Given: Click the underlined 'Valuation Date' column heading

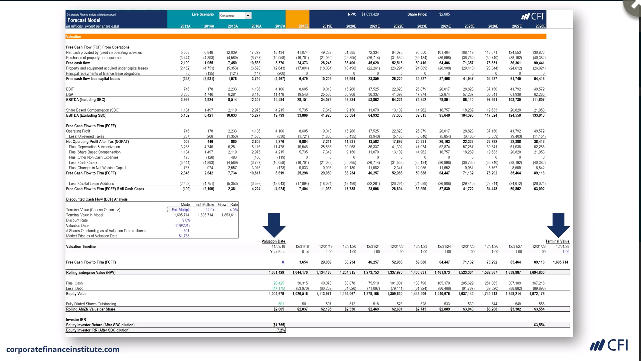Looking at the screenshot, I should pyautogui.click(x=273, y=242).
